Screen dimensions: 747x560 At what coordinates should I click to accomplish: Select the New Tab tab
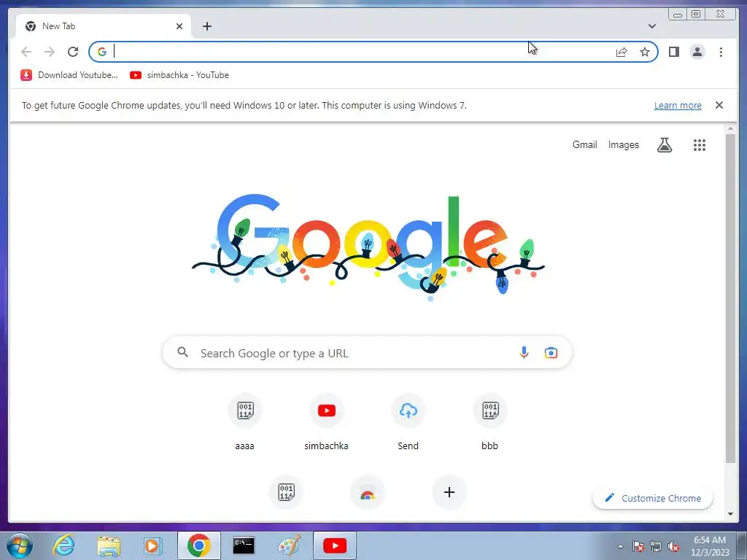coord(104,26)
